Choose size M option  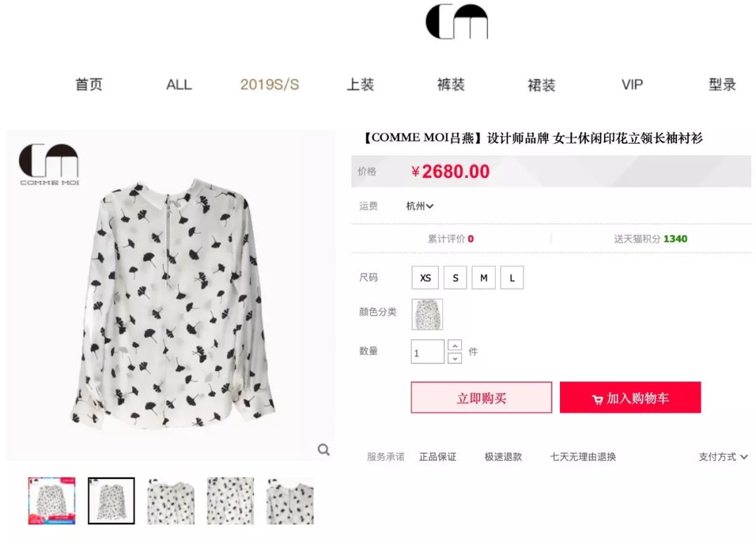(x=484, y=278)
